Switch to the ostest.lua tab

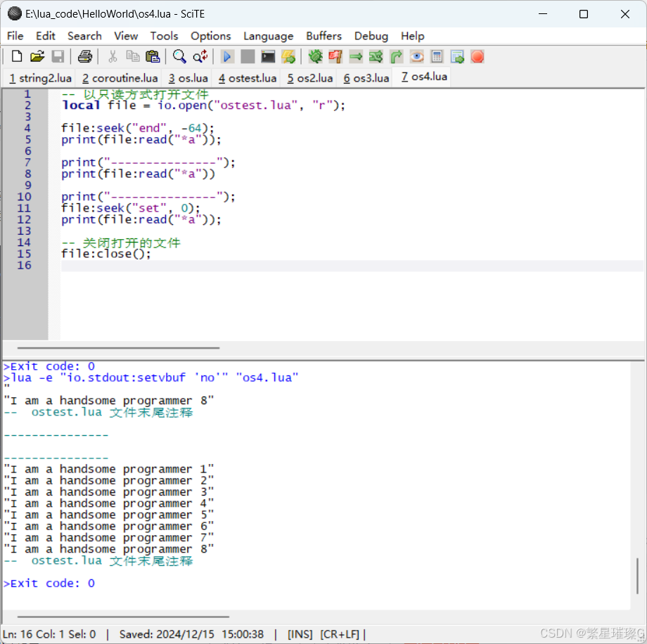[247, 78]
